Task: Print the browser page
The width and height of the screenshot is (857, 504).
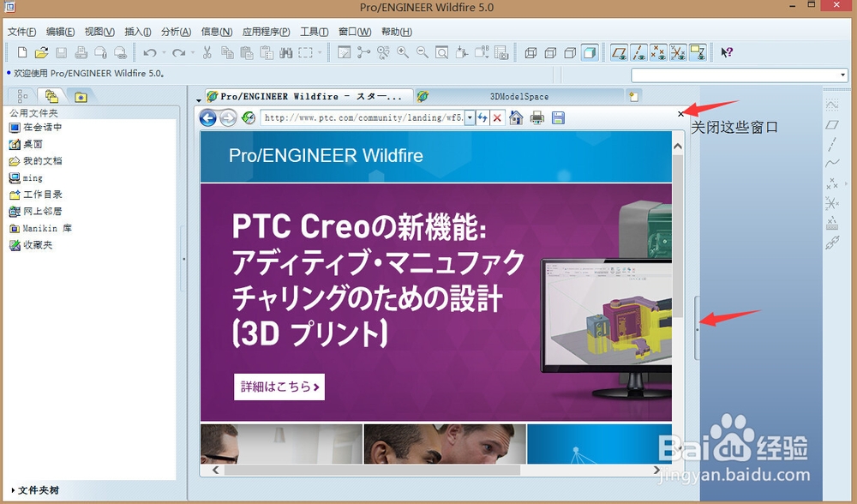Action: click(537, 117)
